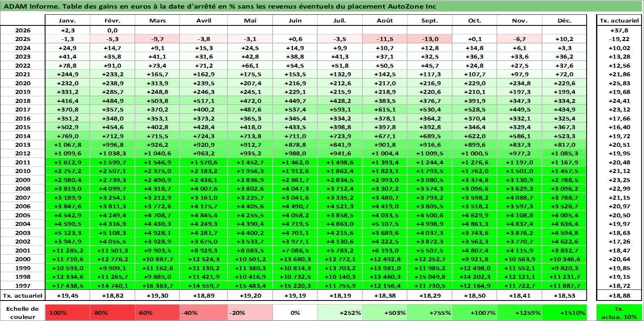Select the +13 981,0 cell for Août 1999
This screenshot has width=644, height=321.
385,268
